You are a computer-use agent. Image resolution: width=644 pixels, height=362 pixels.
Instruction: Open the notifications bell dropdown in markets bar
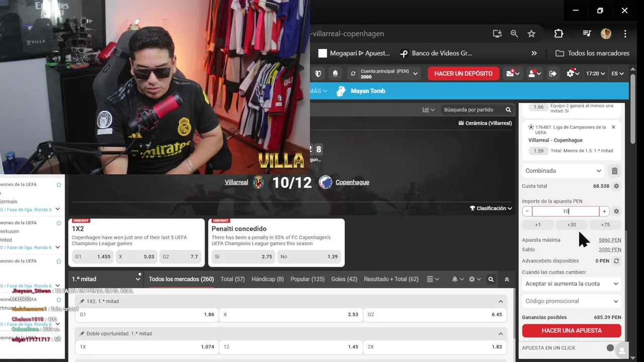[458, 279]
